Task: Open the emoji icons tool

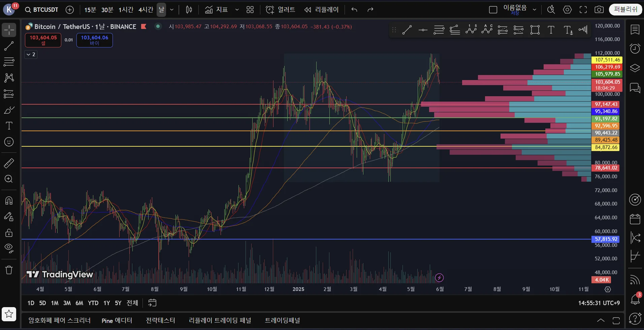Action: 9,142
